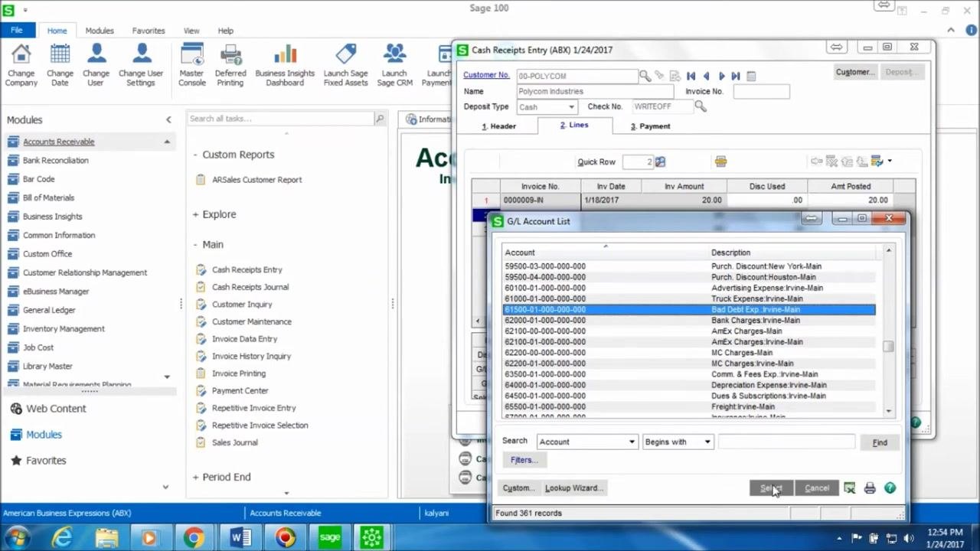Viewport: 980px width, 551px height.
Task: Open Sage app in Windows taskbar
Action: click(x=329, y=537)
